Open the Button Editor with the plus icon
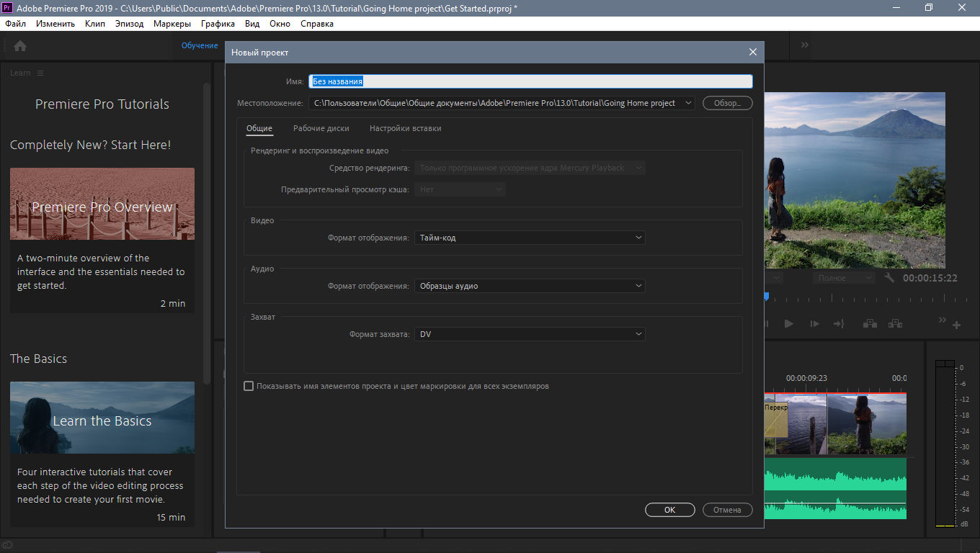 (x=958, y=323)
